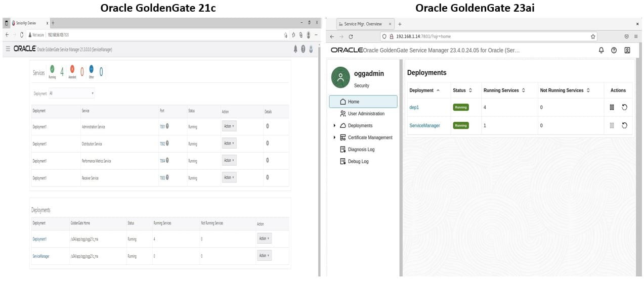Open Action dropdown for Deployment1 deployment row
The height and width of the screenshot is (281, 644).
click(x=264, y=239)
